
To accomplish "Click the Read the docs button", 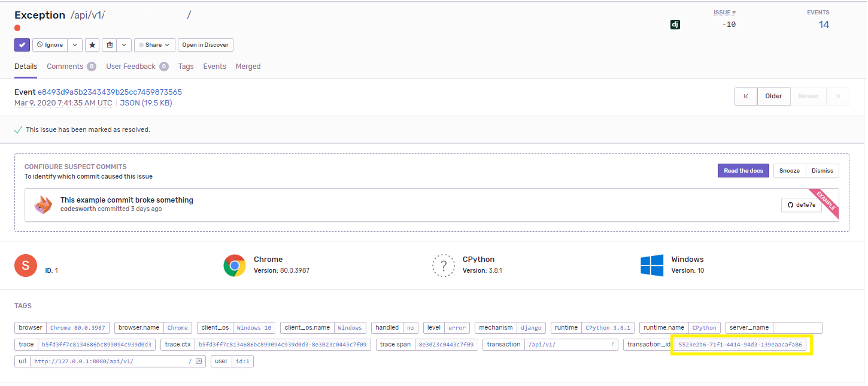I will 743,171.
